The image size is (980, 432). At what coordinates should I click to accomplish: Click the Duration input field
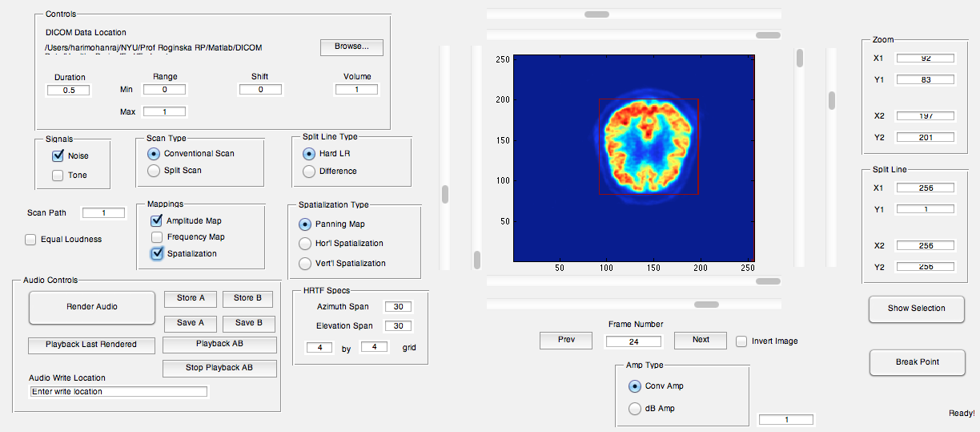pos(70,91)
